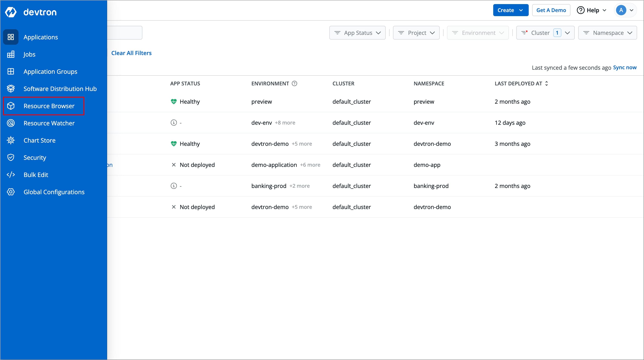Select the Chart Store icon in sidebar

point(11,140)
